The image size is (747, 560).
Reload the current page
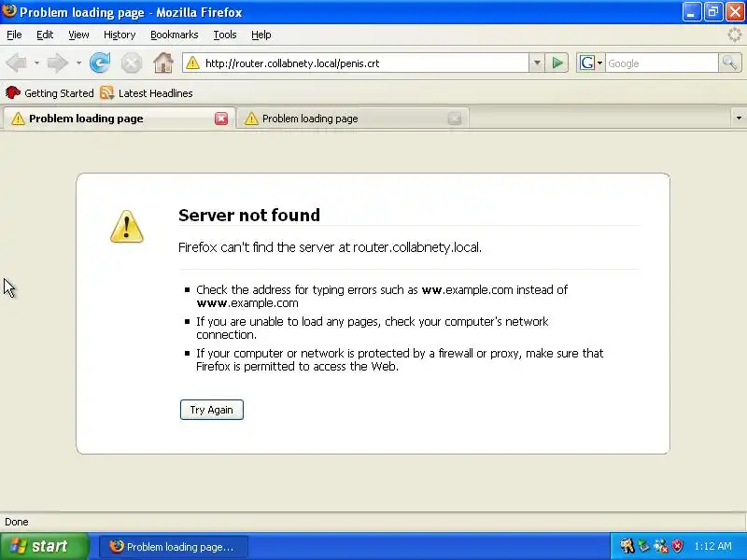click(100, 63)
